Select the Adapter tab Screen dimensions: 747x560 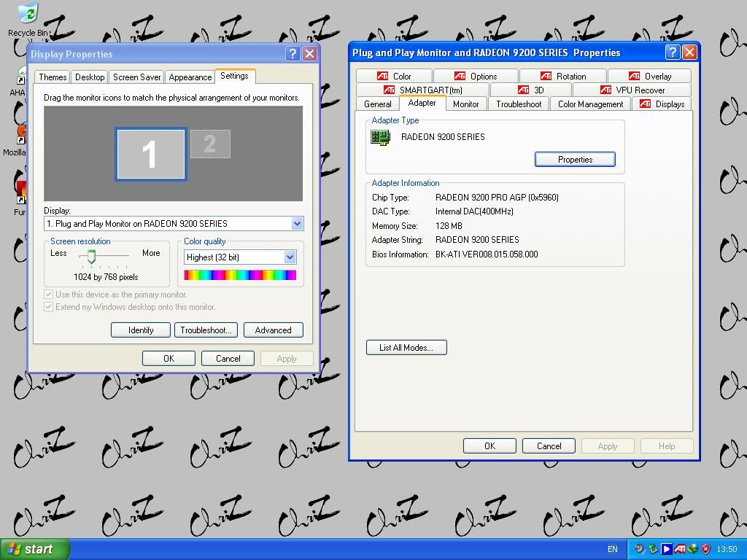(422, 103)
